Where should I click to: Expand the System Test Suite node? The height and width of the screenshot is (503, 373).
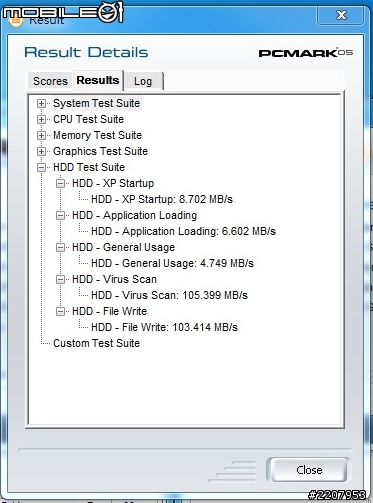pyautogui.click(x=41, y=103)
